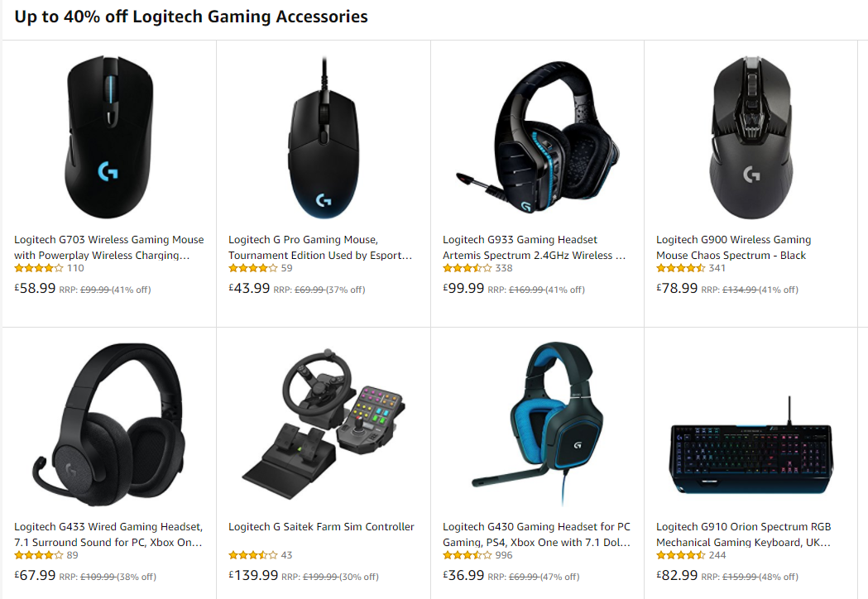
Task: View the G433 Wired Gaming Headset image
Action: [108, 424]
